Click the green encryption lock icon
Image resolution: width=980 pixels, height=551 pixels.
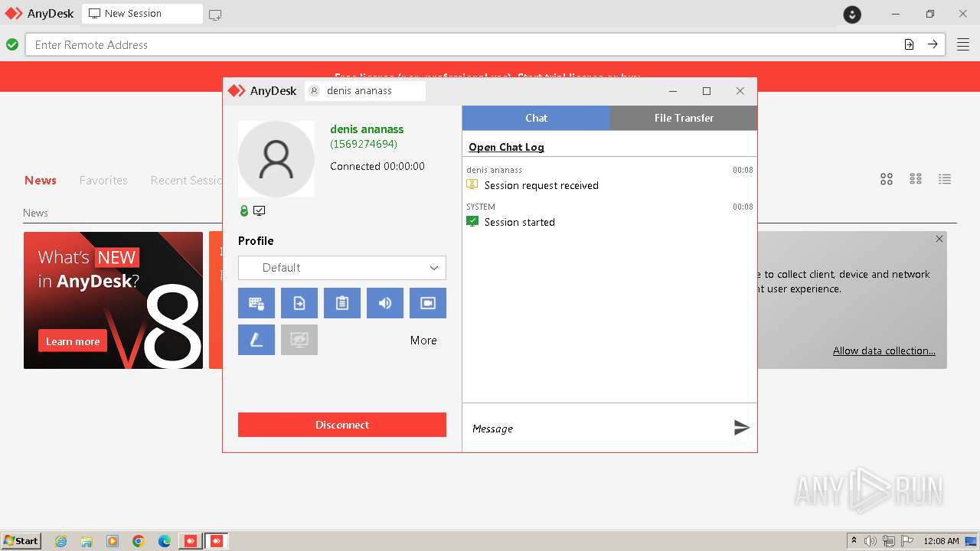(x=244, y=211)
